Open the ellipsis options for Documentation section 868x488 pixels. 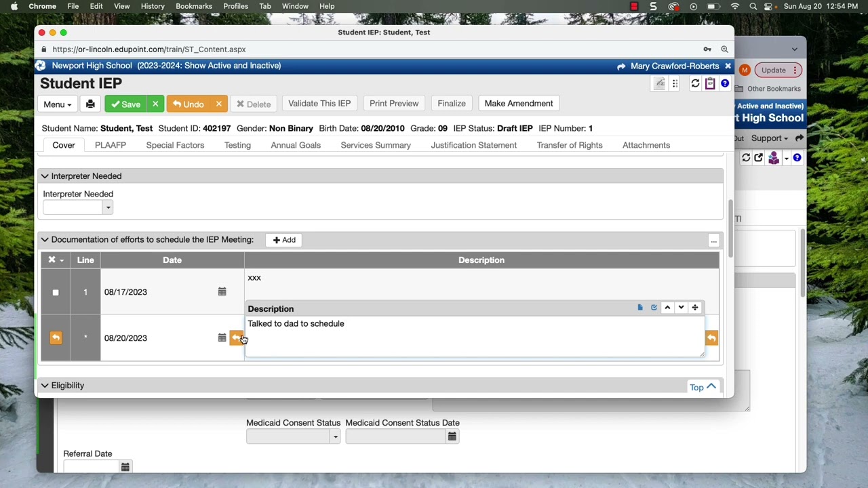pyautogui.click(x=713, y=241)
